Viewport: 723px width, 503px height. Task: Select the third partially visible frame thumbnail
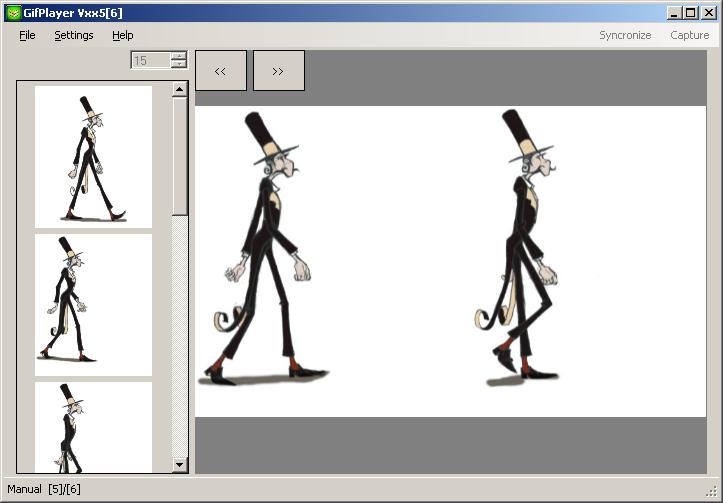pos(93,427)
